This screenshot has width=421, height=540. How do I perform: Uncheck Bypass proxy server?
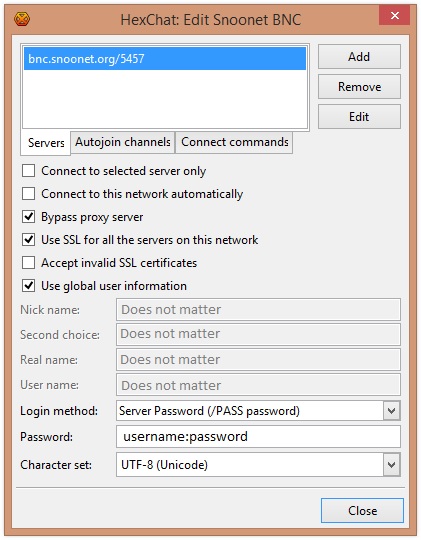click(28, 217)
